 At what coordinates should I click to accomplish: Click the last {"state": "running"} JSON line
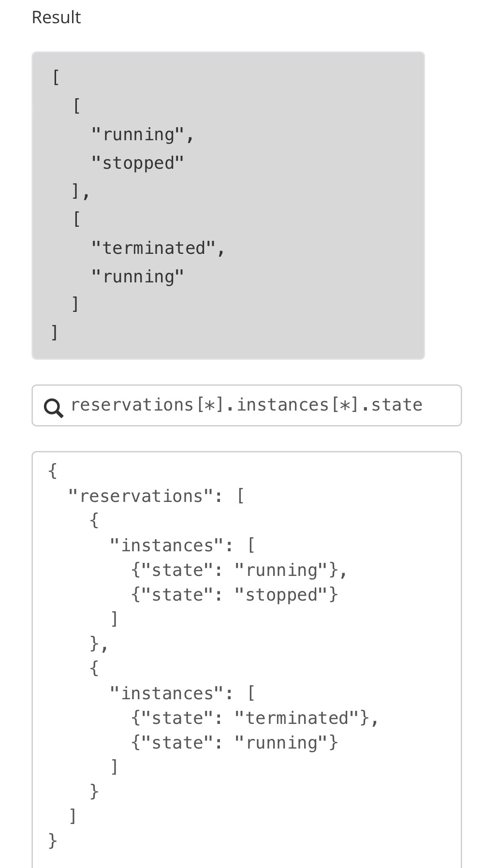(x=235, y=743)
